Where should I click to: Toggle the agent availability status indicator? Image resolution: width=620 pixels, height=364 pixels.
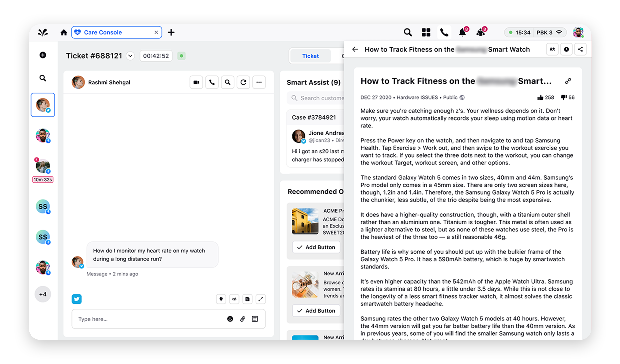pos(181,56)
